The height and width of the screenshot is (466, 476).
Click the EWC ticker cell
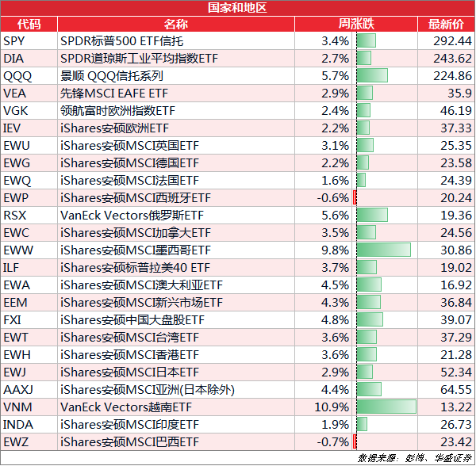pyautogui.click(x=29, y=232)
